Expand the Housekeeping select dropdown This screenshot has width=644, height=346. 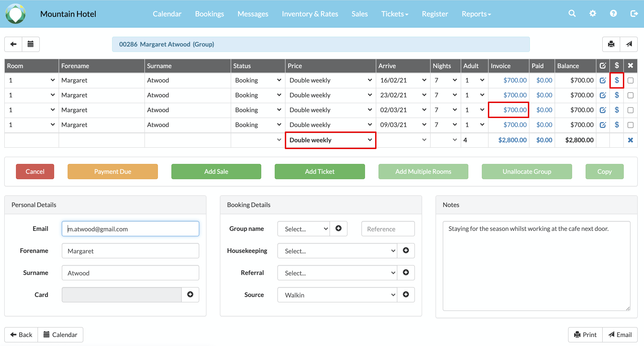337,251
